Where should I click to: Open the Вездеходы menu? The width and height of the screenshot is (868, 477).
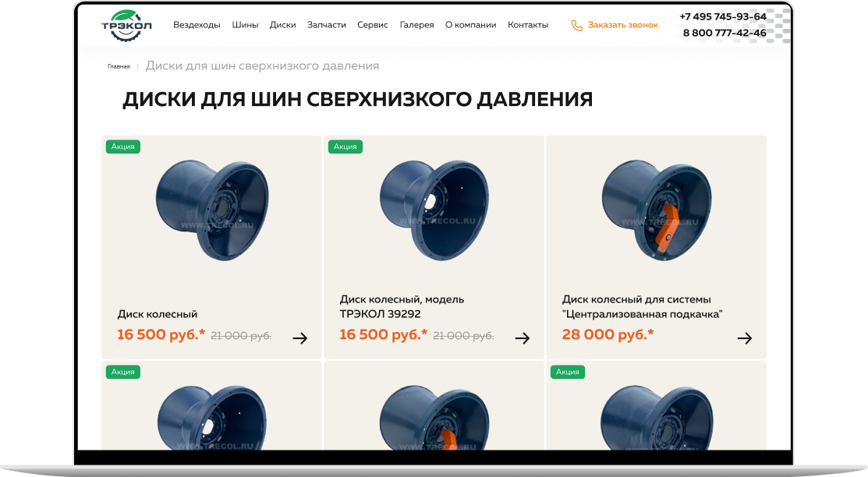coord(197,25)
